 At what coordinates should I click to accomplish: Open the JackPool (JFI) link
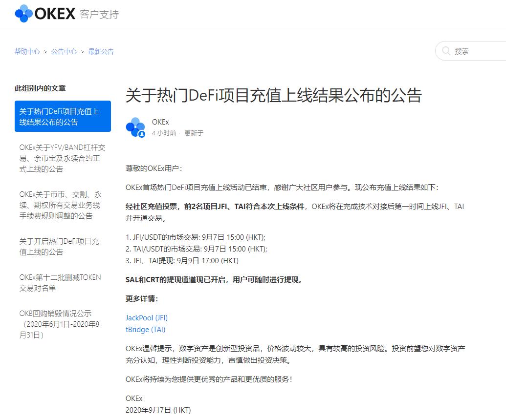coord(146,317)
